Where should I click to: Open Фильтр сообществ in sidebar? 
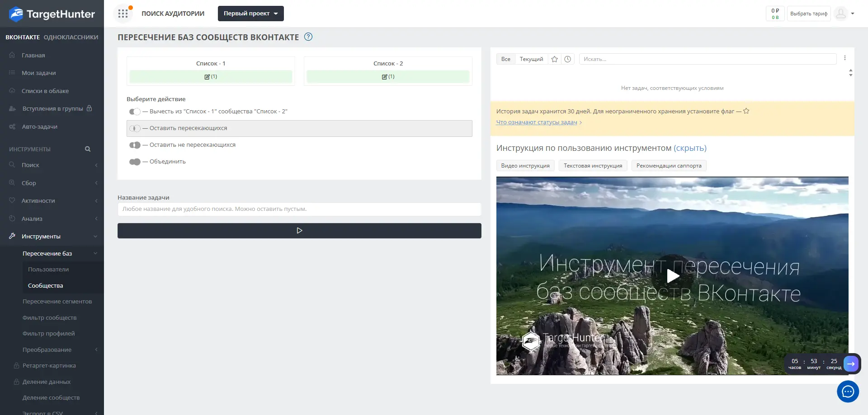coord(50,318)
